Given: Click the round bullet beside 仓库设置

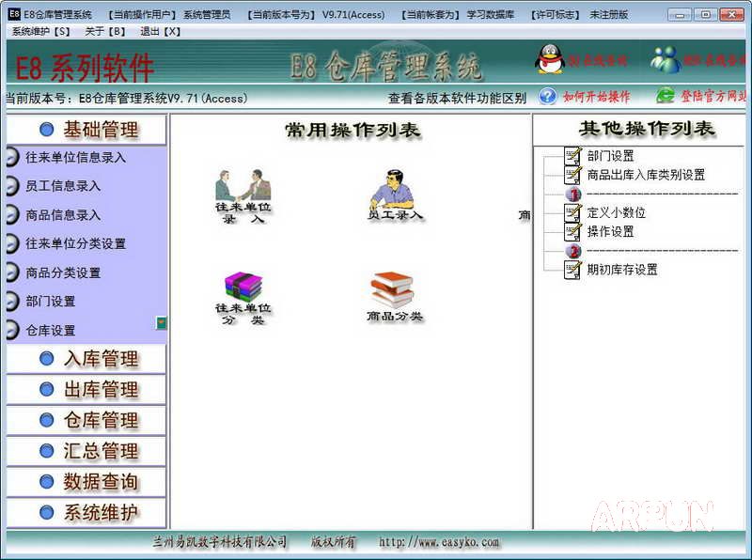Looking at the screenshot, I should tap(12, 330).
